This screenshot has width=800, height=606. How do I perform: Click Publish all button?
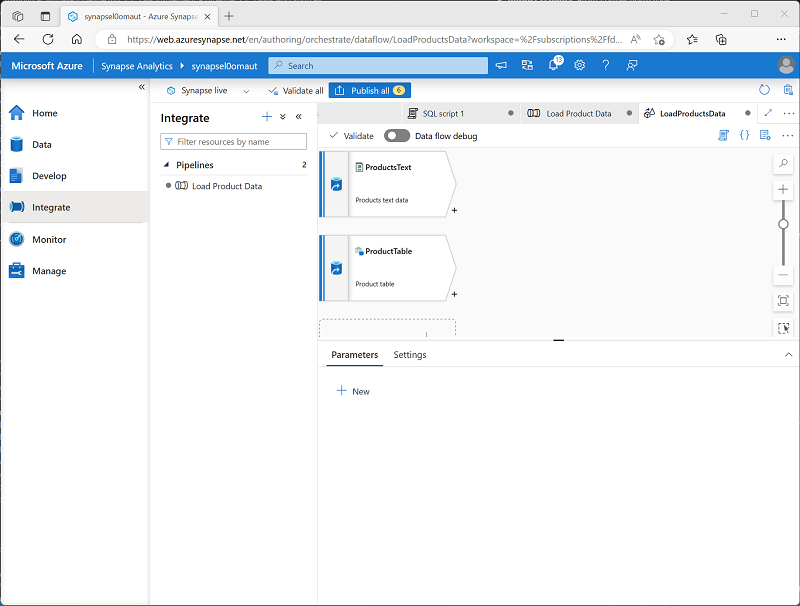(369, 90)
